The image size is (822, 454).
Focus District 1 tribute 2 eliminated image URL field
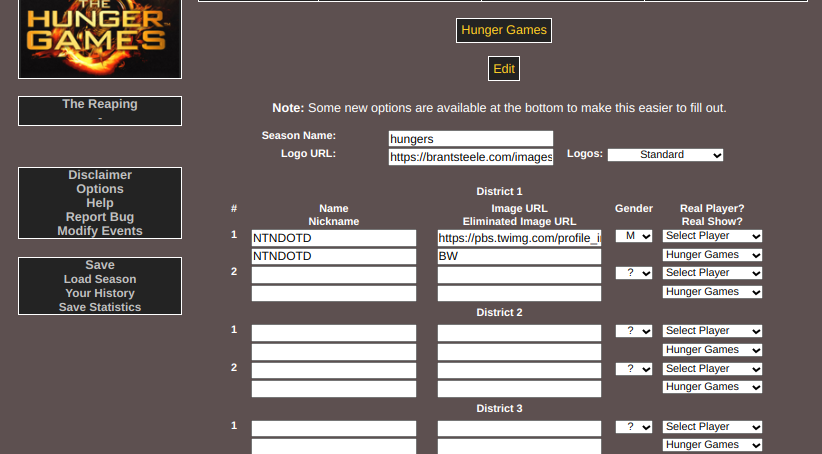520,293
